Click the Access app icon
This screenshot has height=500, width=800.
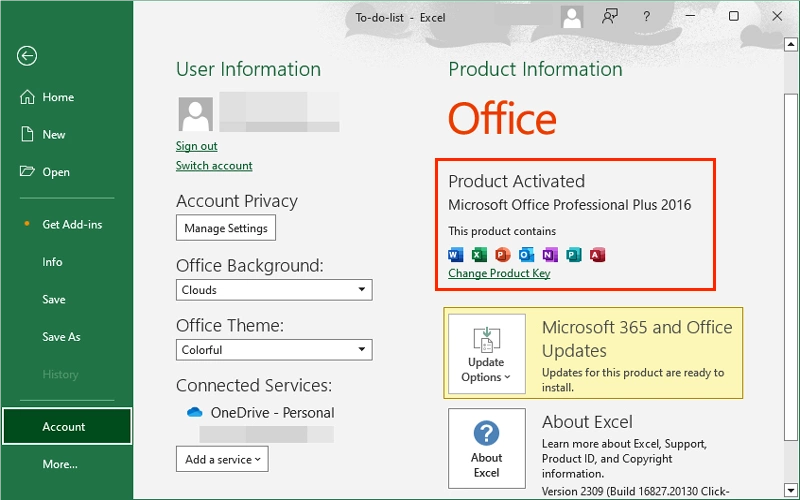click(597, 254)
